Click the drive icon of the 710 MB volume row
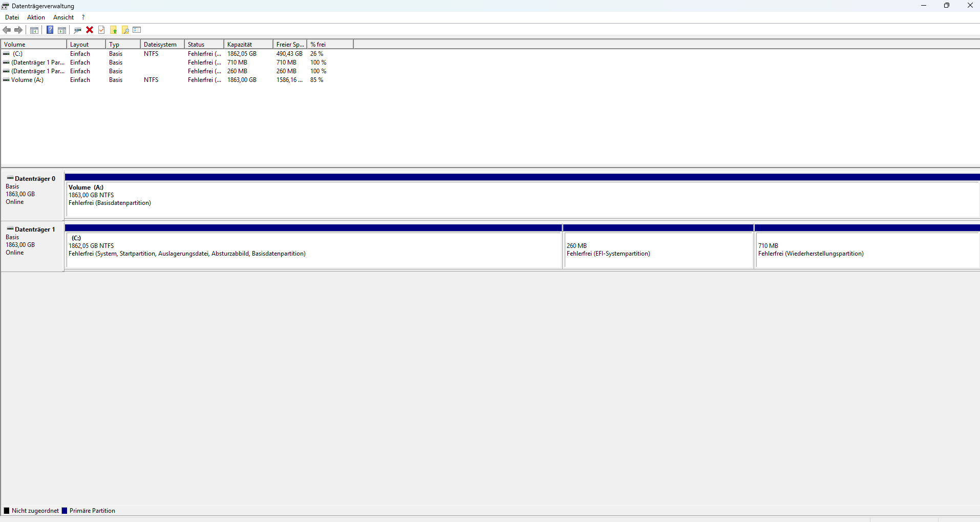980x522 pixels. click(x=6, y=62)
